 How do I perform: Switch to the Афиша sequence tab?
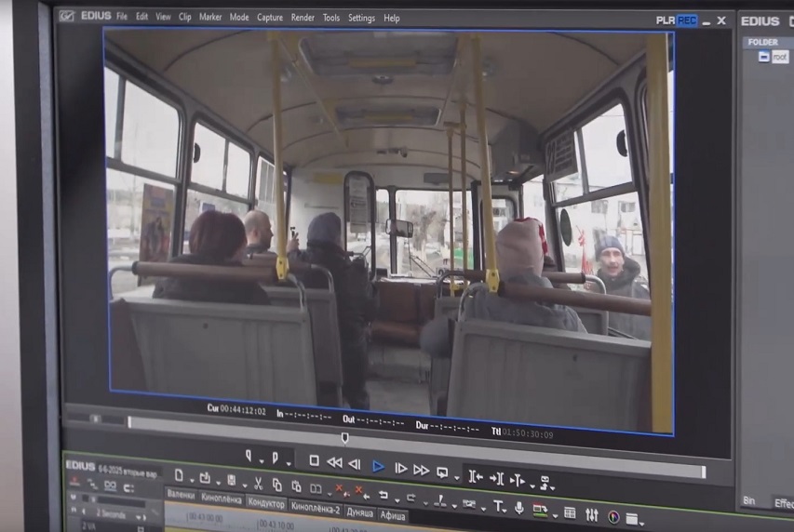pyautogui.click(x=393, y=513)
